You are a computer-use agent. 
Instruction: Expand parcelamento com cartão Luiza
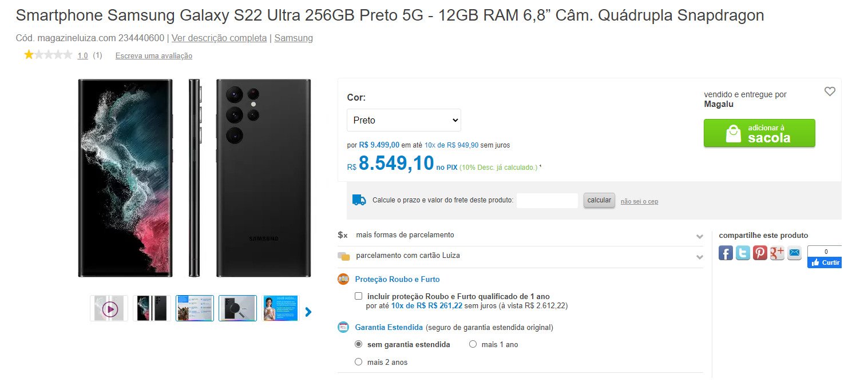coord(520,256)
